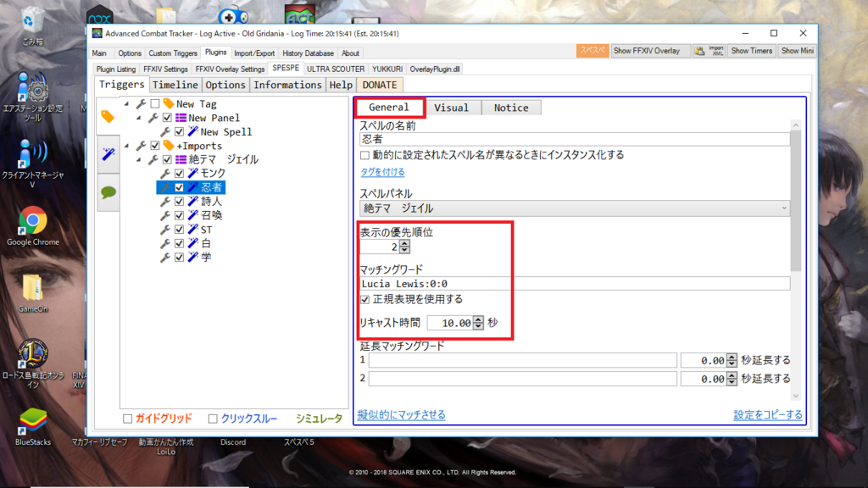Increase 表示の優先順位 value
The image size is (868, 488).
(x=404, y=243)
